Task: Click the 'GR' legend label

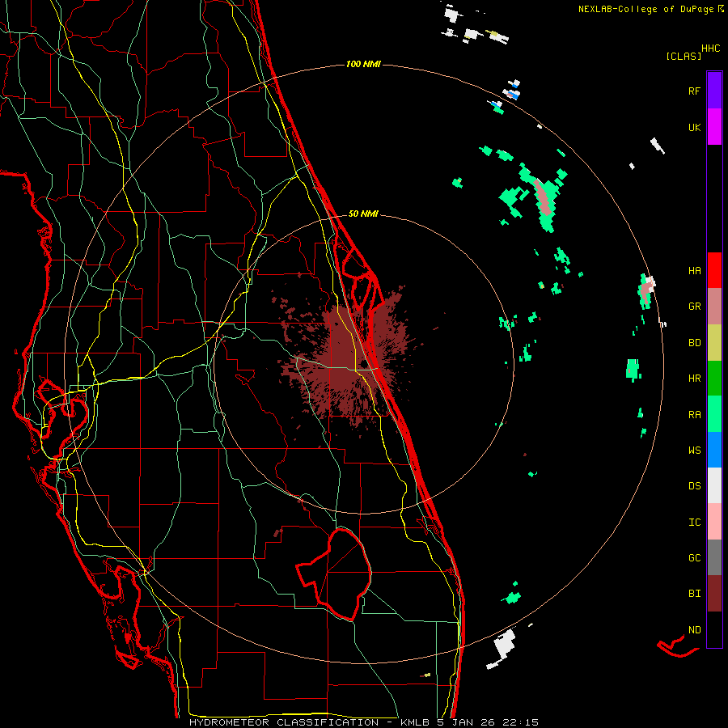Action: click(x=694, y=307)
